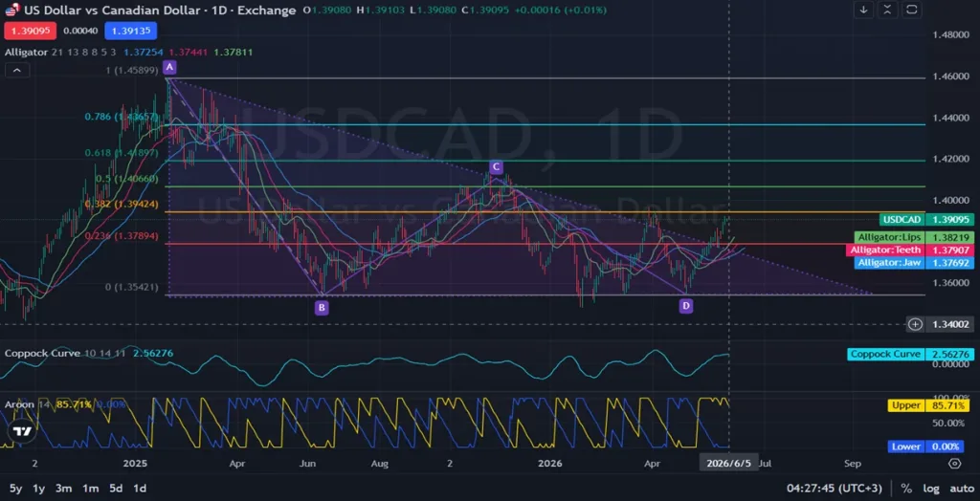Viewport: 980px width, 501px height.
Task: Click the close value C1.39095 in the header
Action: [x=485, y=11]
